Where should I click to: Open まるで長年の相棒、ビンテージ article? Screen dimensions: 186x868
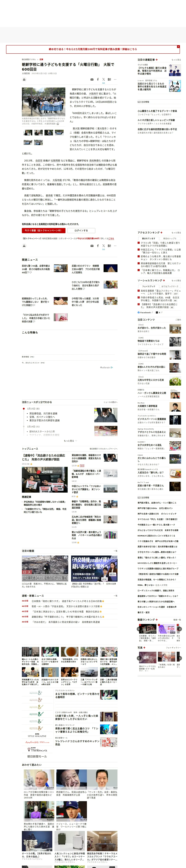point(77,695)
